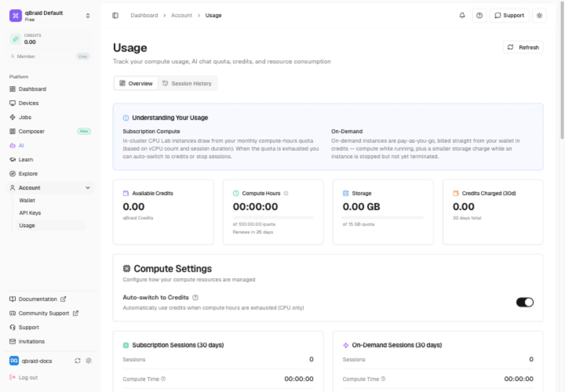565x392 pixels.
Task: Open the Documentation external link
Action: [38, 299]
